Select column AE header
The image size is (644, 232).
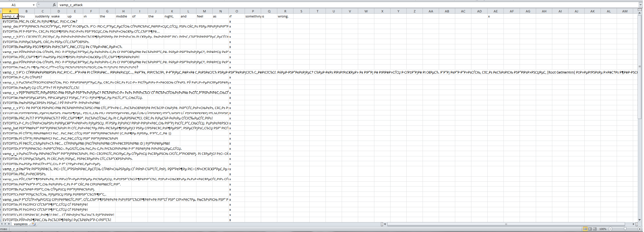pos(495,11)
